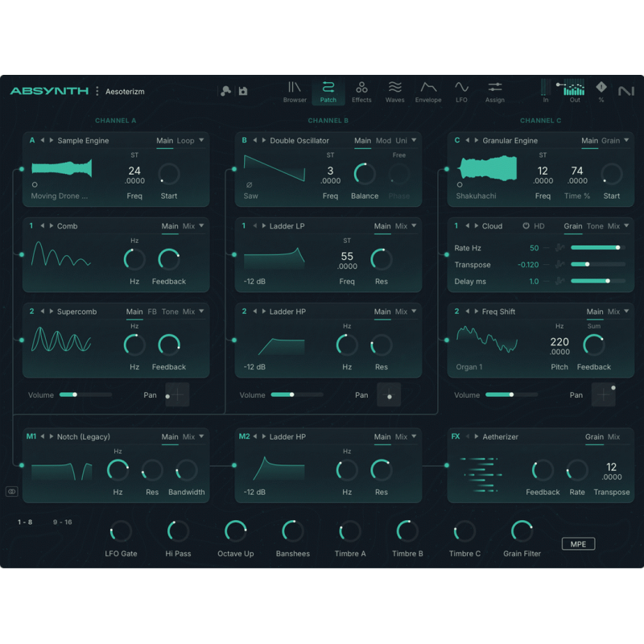Select next module type for oscillator B
The image size is (644, 644).
click(264, 140)
